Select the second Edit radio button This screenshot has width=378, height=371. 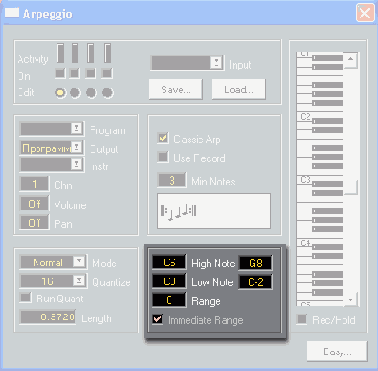click(x=75, y=93)
